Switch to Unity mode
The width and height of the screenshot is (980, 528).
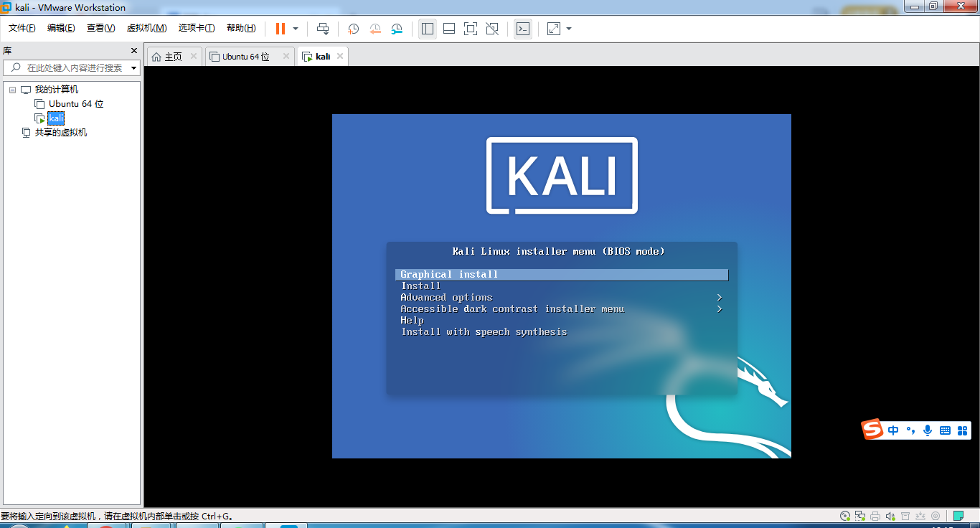pos(492,29)
